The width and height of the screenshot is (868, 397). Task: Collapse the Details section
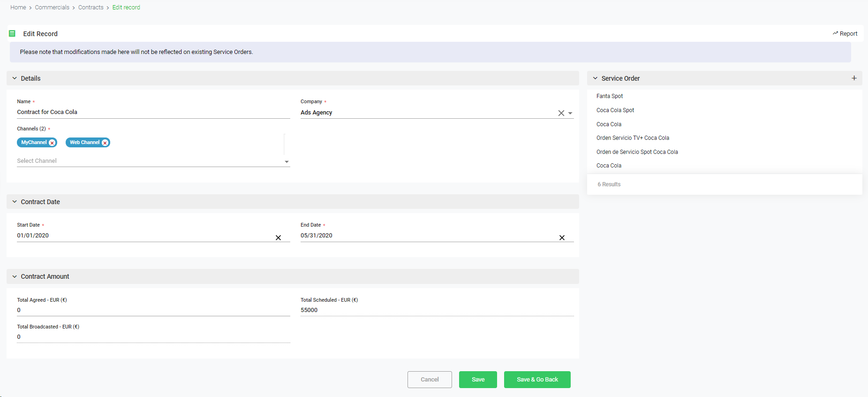tap(15, 78)
